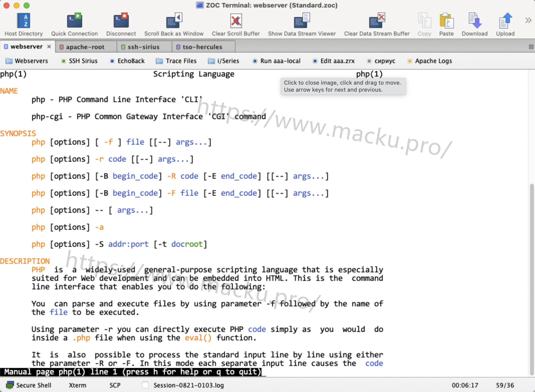This screenshot has height=392, width=535.
Task: Click the Session-0821-0103.log label
Action: (189, 385)
